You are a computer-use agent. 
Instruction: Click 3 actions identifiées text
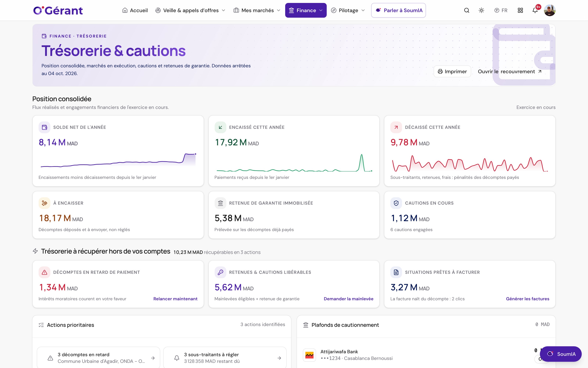coord(263,324)
